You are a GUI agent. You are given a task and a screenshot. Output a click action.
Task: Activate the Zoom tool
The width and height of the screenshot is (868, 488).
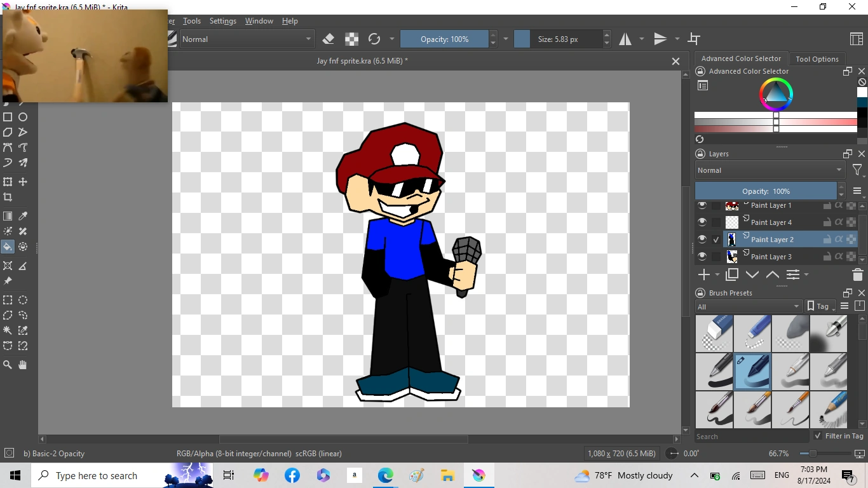coord(8,365)
